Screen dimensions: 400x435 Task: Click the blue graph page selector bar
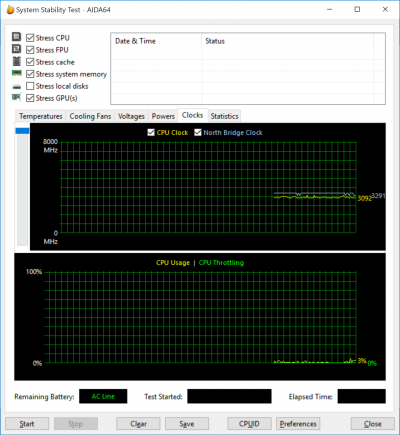[22, 131]
